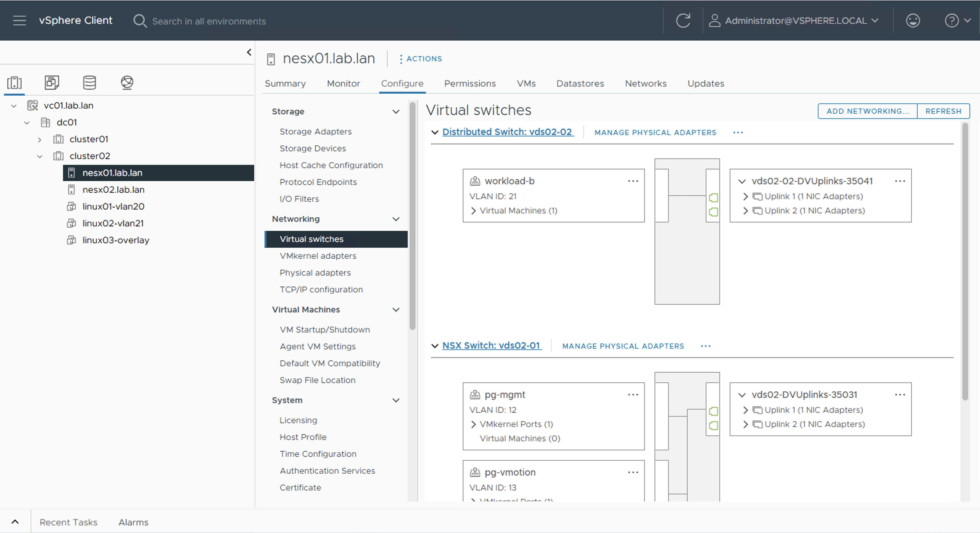The width and height of the screenshot is (980, 533).
Task: Open the help question mark menu
Action: pos(952,20)
